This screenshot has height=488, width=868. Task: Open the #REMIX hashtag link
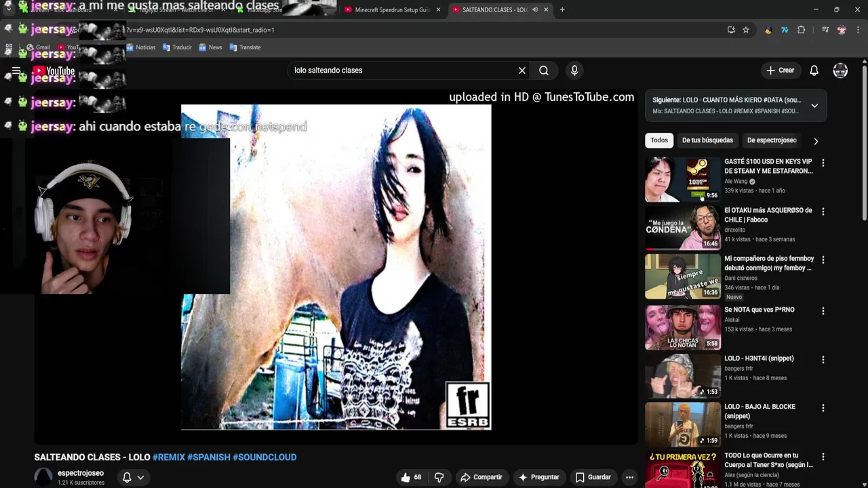click(x=169, y=457)
